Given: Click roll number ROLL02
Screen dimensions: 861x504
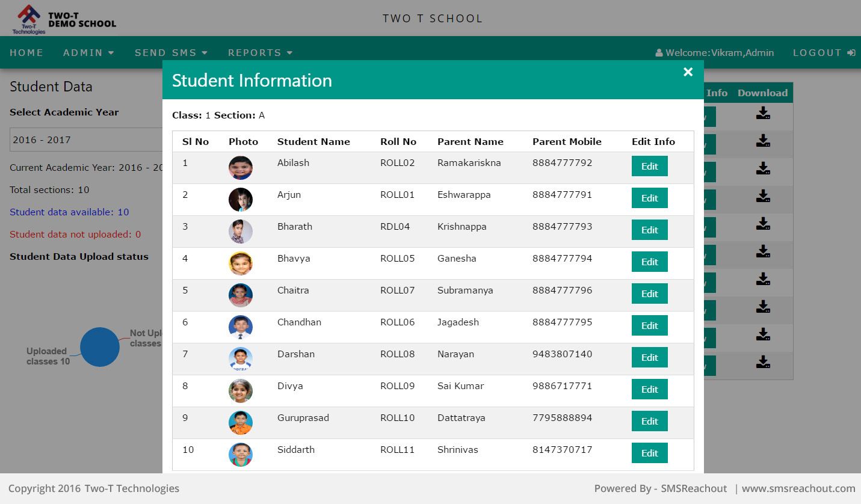Looking at the screenshot, I should tap(398, 163).
